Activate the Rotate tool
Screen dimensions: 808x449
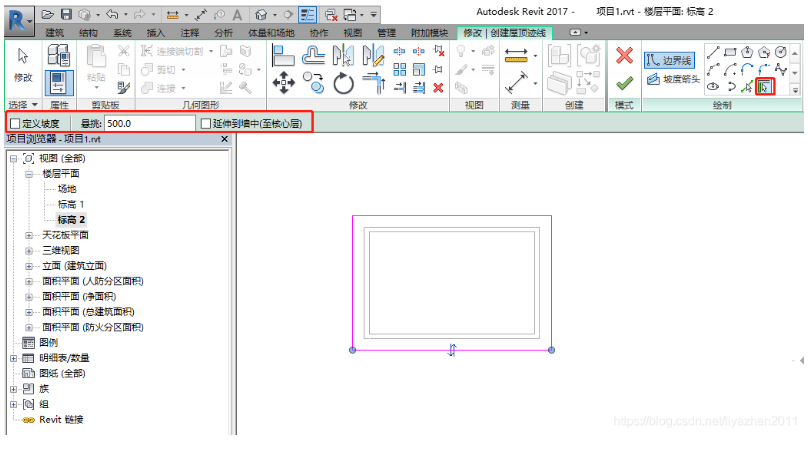click(343, 83)
